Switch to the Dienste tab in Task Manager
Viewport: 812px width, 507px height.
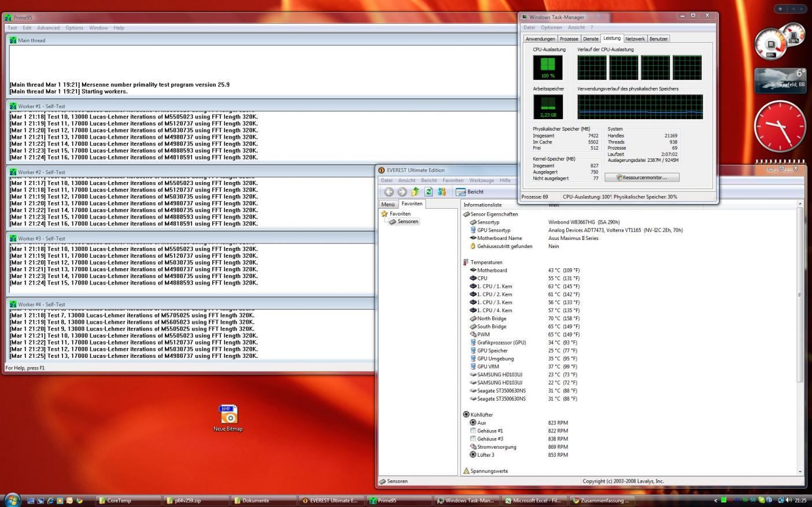[x=591, y=39]
